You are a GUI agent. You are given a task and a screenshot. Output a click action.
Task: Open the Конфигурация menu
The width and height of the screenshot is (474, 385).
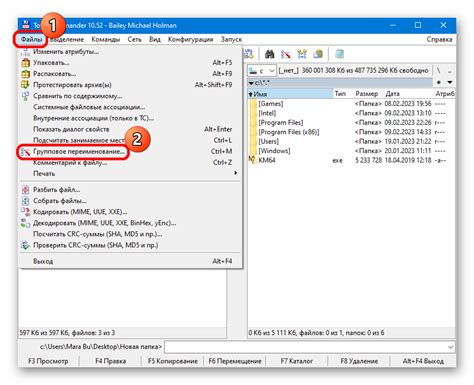point(190,39)
